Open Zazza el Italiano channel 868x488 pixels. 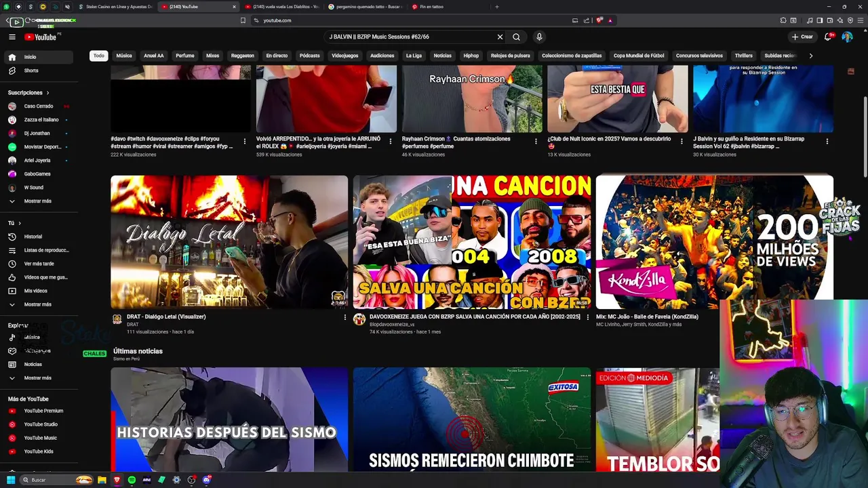click(x=39, y=119)
